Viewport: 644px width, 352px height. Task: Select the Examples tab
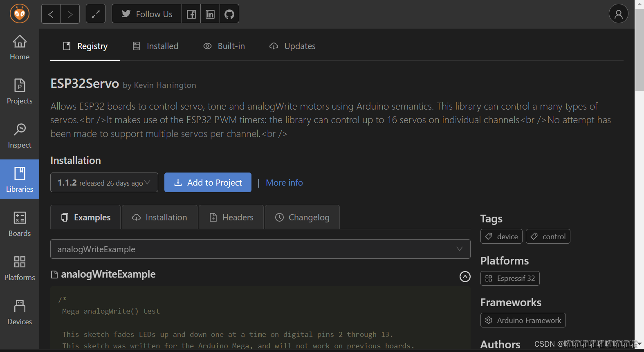85,217
